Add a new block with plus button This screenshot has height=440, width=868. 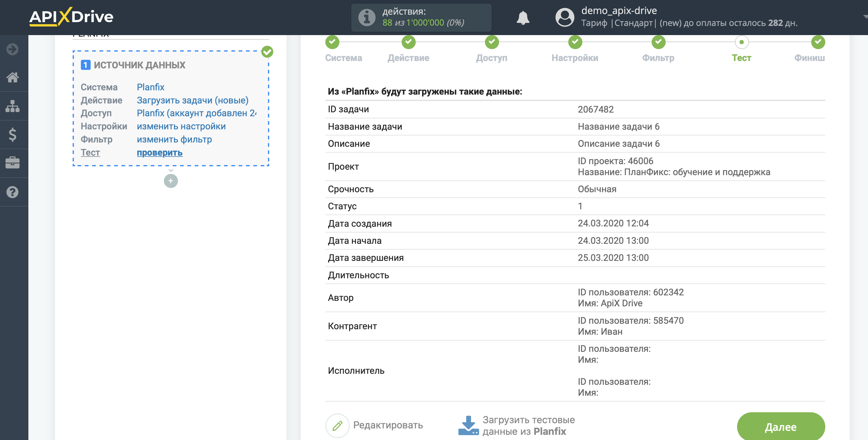tap(171, 181)
